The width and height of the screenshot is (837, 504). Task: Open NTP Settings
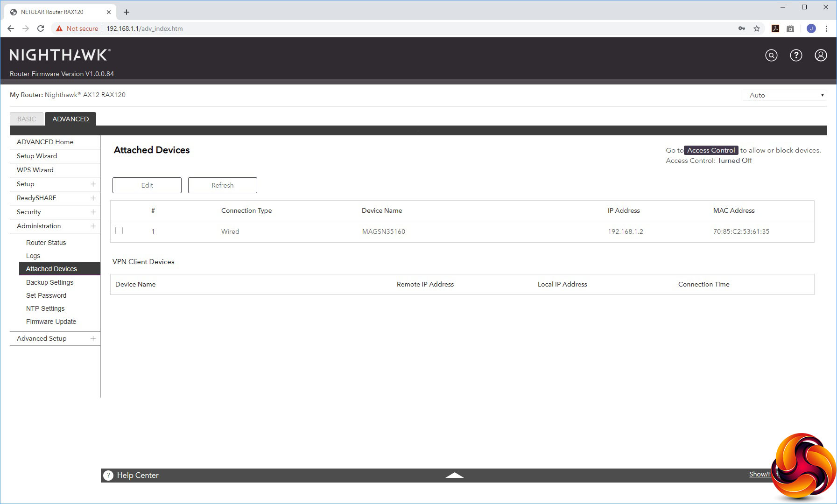[45, 308]
